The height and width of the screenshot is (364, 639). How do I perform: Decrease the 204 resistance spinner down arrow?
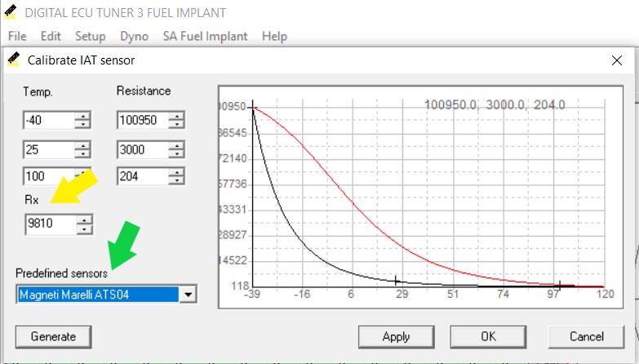pyautogui.click(x=176, y=181)
